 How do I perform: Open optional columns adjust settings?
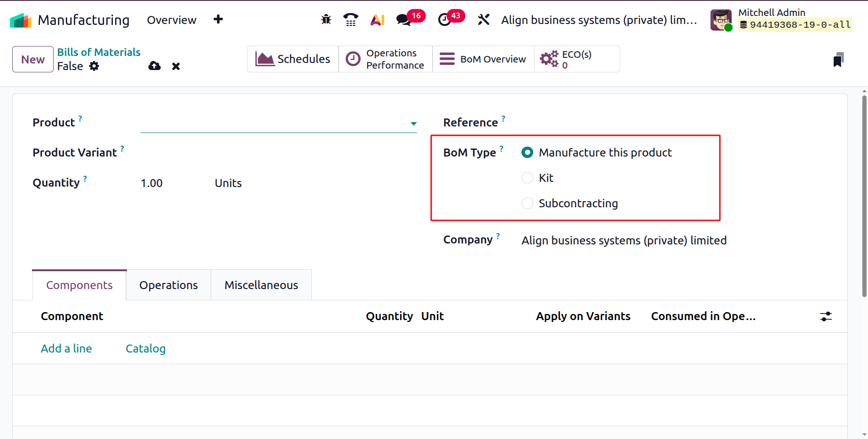[x=826, y=317]
